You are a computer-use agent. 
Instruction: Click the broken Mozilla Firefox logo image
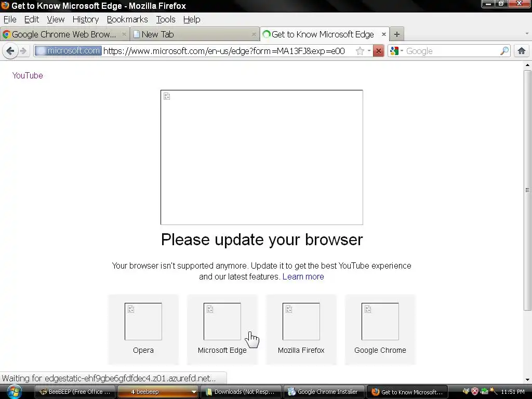pyautogui.click(x=301, y=322)
